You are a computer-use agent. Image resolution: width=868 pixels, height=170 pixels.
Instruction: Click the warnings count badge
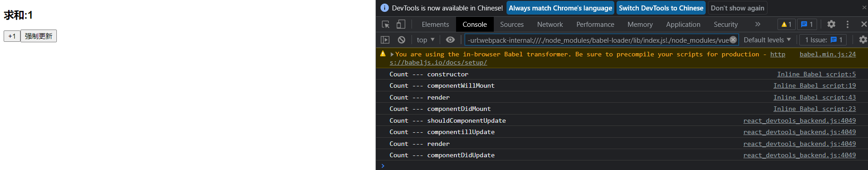click(x=787, y=25)
